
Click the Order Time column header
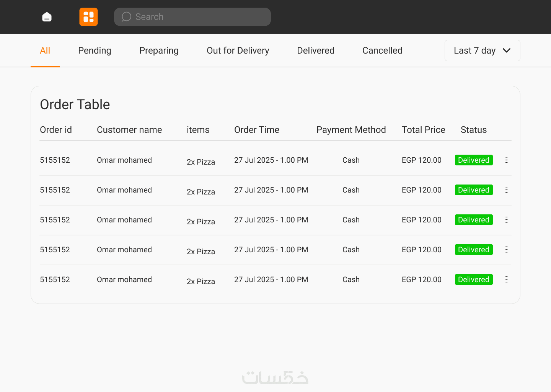(257, 130)
